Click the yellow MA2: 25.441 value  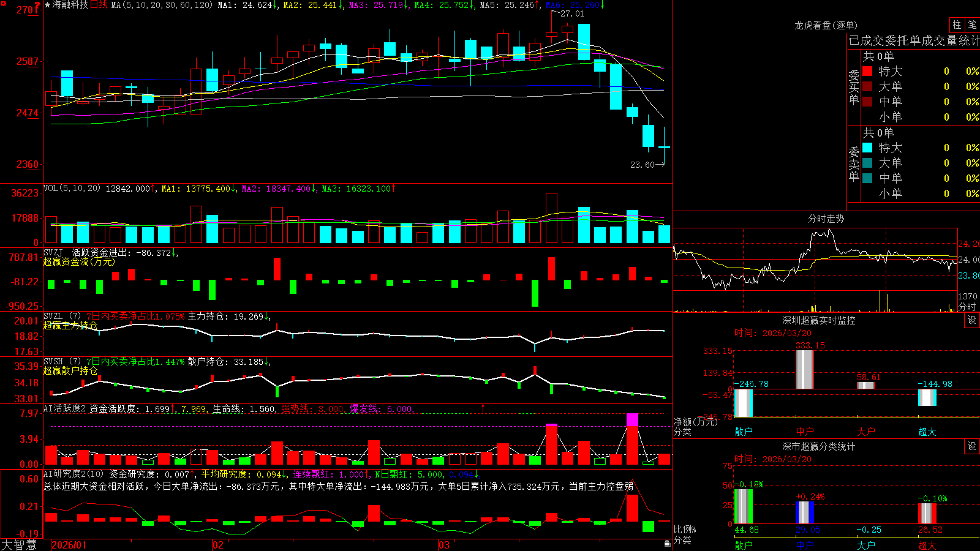312,5
